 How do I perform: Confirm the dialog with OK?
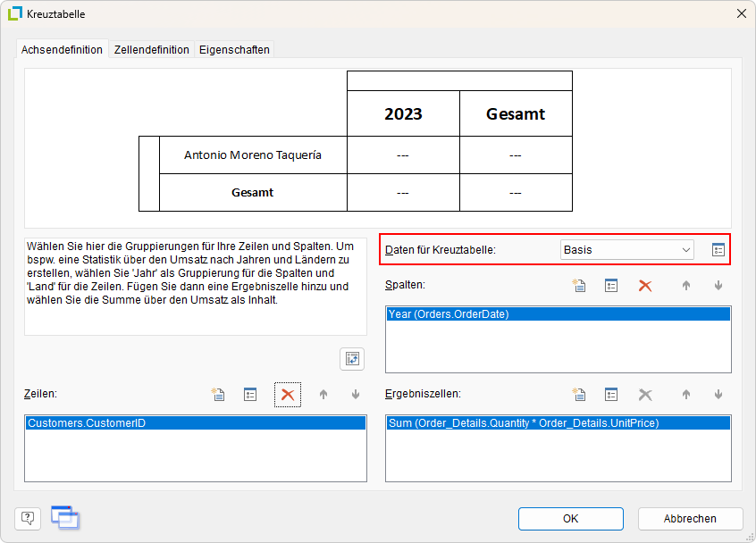[x=570, y=519]
